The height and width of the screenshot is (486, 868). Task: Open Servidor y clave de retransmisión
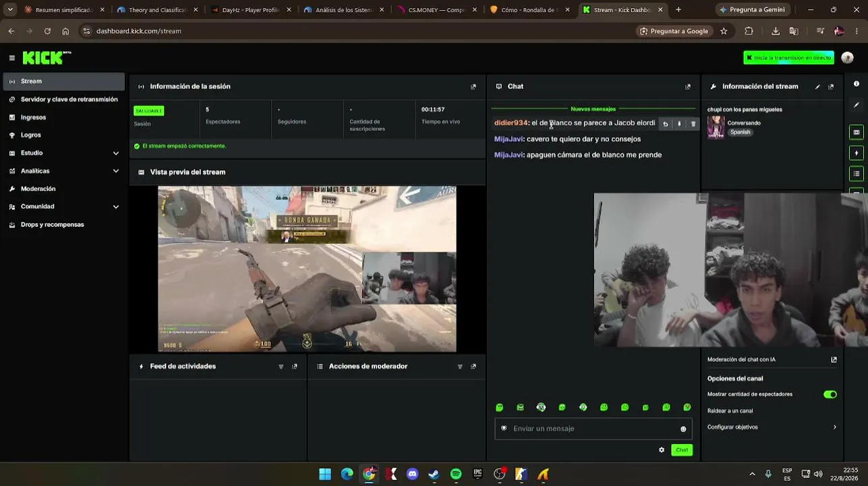[x=63, y=99]
